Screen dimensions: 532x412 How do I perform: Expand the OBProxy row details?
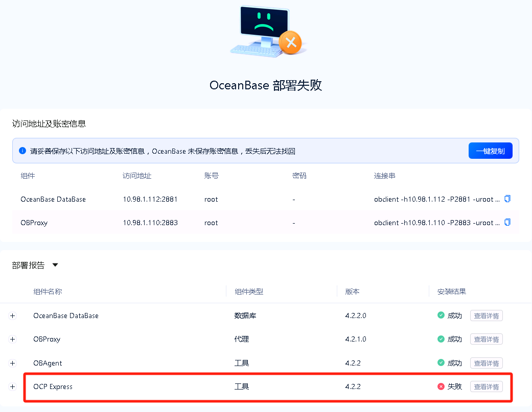click(x=12, y=339)
